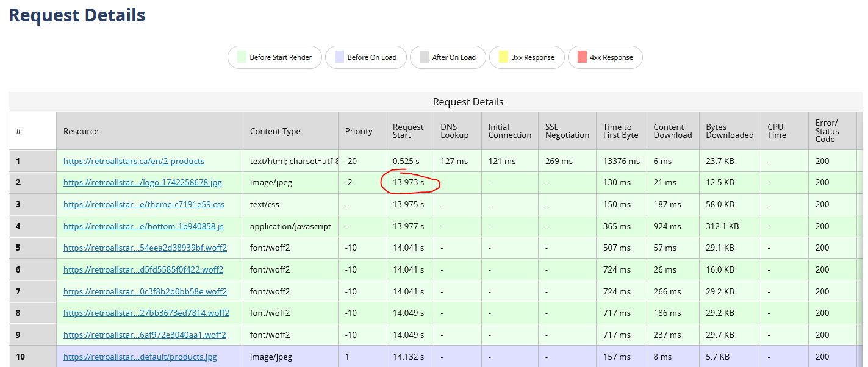Viewport: 868px width, 367px height.
Task: Click the Before Start Render legend pill
Action: 274,57
